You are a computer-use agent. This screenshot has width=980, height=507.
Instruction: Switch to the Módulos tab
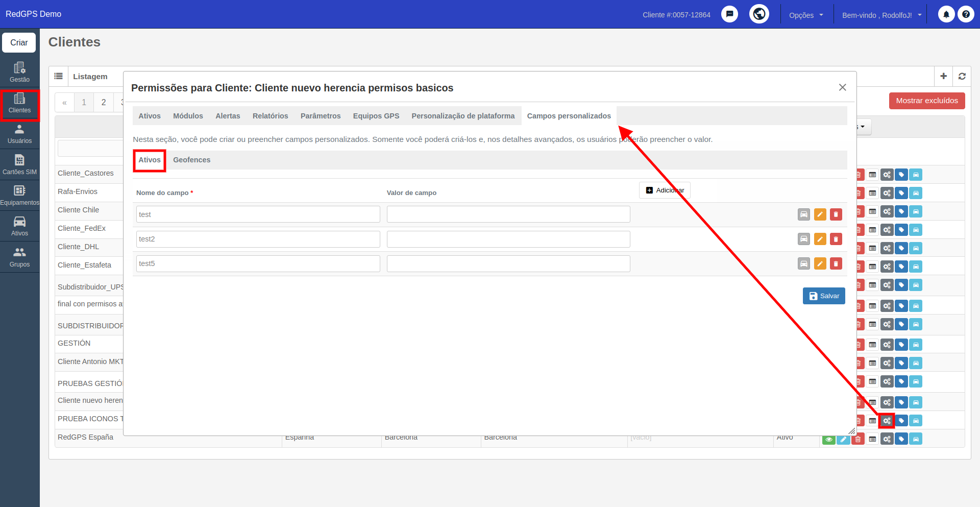(x=188, y=116)
